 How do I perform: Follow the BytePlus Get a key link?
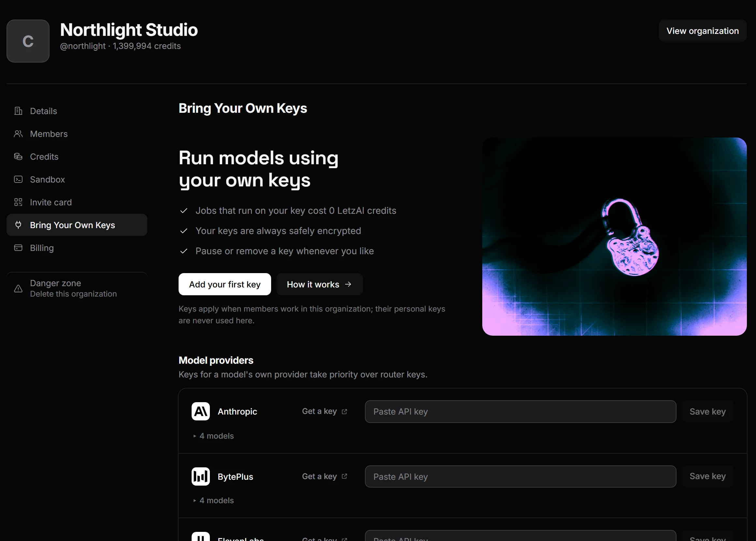point(325,476)
